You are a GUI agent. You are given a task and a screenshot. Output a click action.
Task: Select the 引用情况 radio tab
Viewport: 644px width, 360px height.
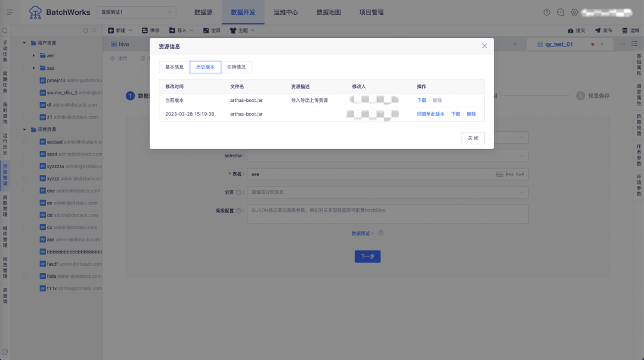tap(236, 67)
